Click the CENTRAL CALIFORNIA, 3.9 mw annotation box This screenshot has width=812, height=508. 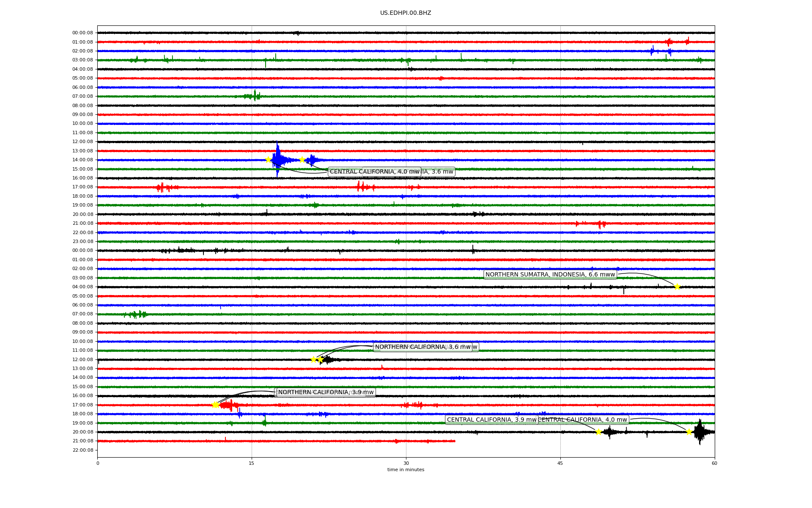pos(491,420)
